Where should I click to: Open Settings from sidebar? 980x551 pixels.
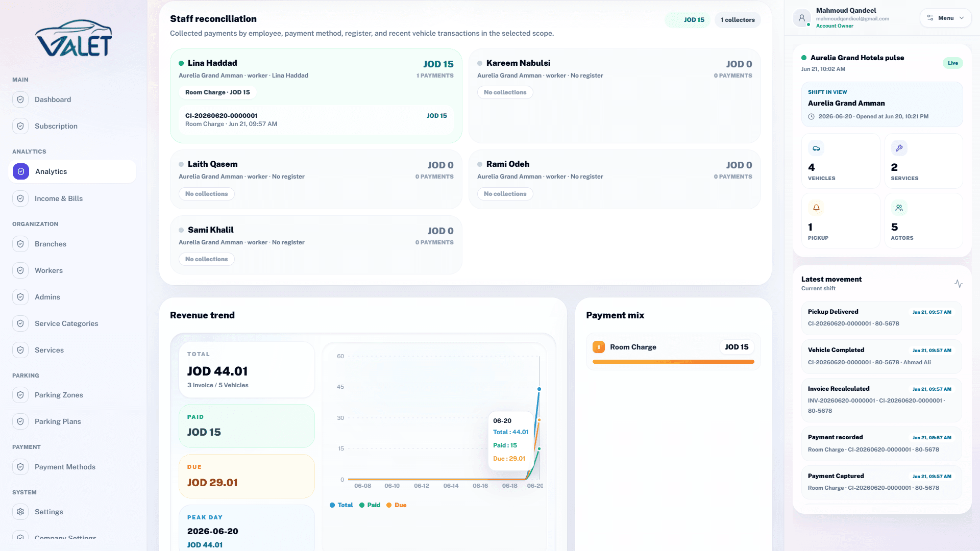72,512
